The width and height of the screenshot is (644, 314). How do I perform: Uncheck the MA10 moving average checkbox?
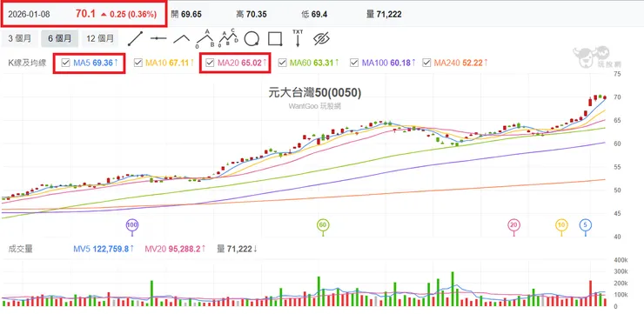click(138, 63)
